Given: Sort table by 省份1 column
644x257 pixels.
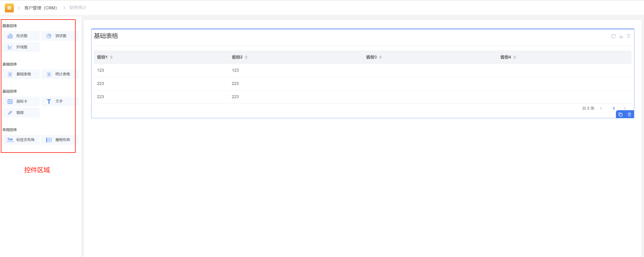Looking at the screenshot, I should point(111,57).
